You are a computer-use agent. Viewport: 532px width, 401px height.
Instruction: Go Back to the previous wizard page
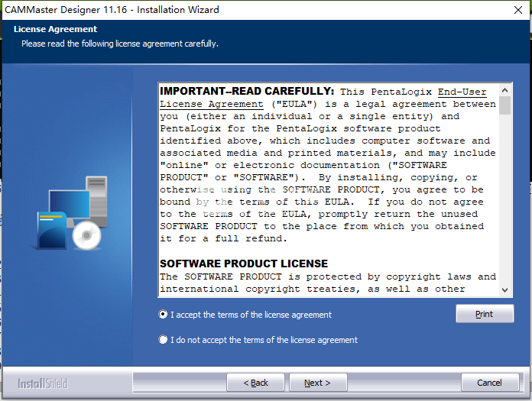click(255, 383)
